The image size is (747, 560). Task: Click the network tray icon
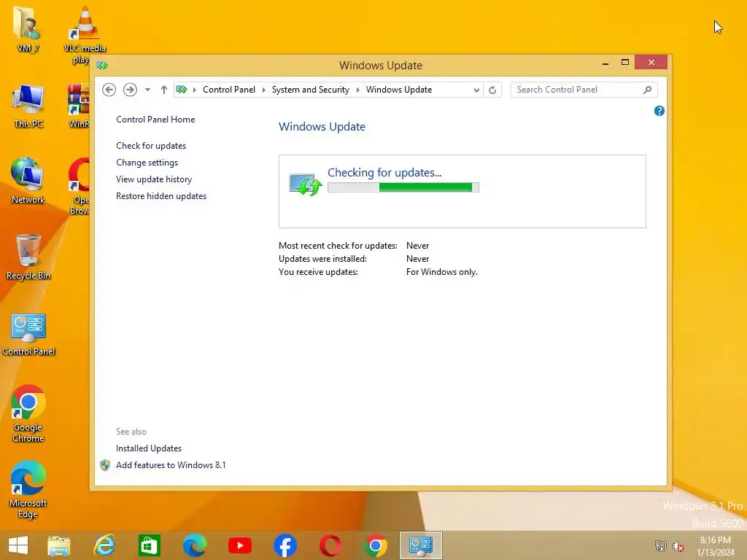(x=661, y=545)
